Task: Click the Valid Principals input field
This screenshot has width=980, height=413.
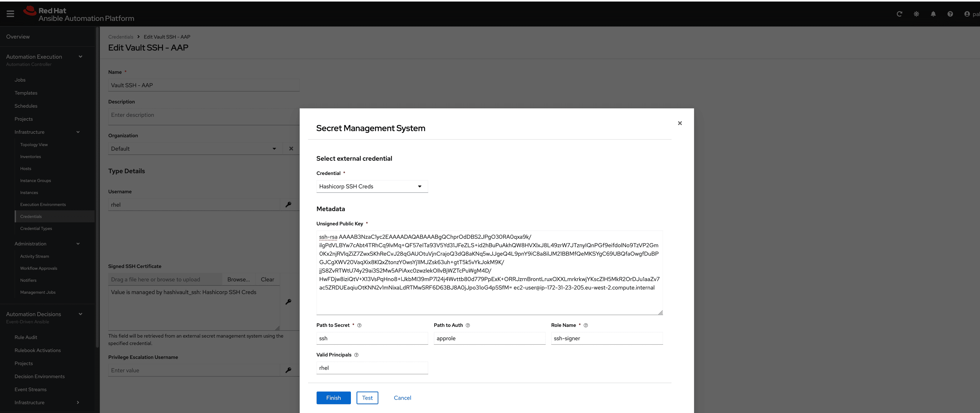Action: coord(372,368)
